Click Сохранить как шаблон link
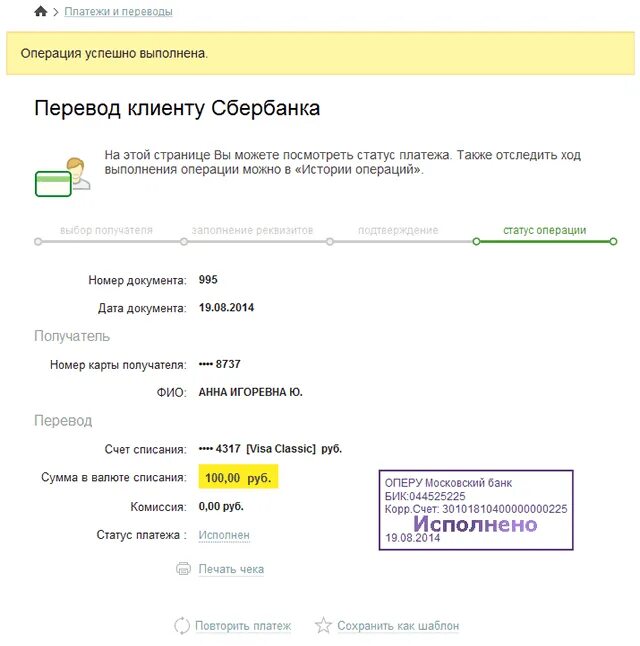640x646 pixels. click(398, 626)
